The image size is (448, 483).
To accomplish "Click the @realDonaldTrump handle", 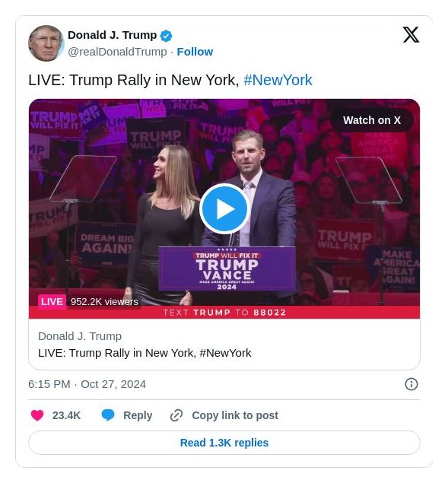I will click(117, 52).
